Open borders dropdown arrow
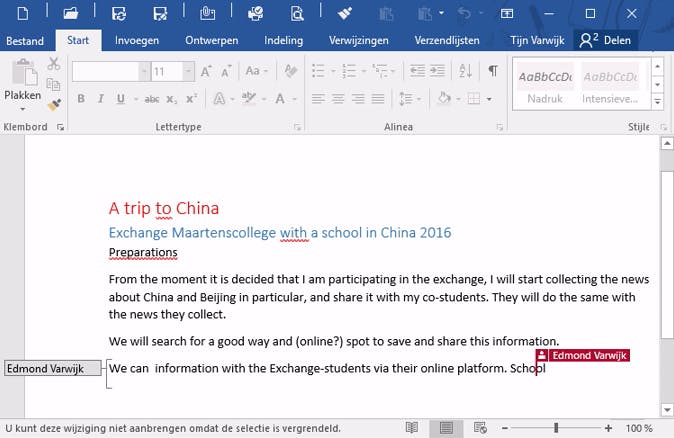 tap(489, 99)
